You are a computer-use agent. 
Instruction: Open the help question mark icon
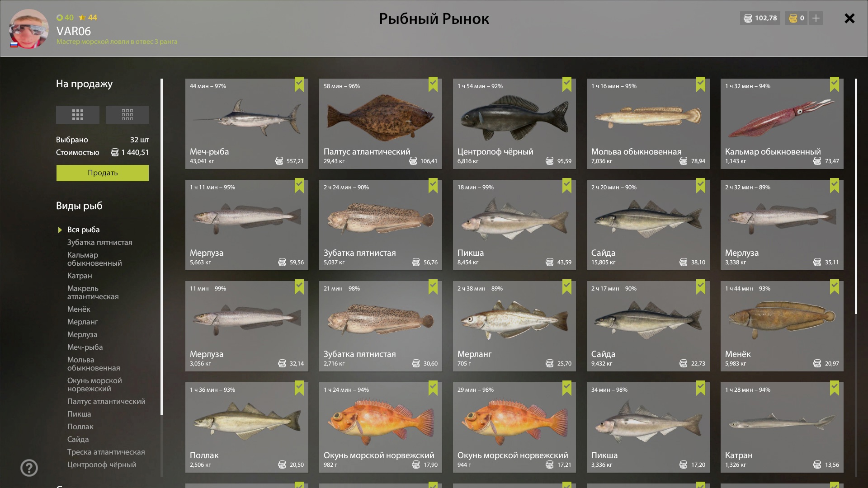pos(29,468)
